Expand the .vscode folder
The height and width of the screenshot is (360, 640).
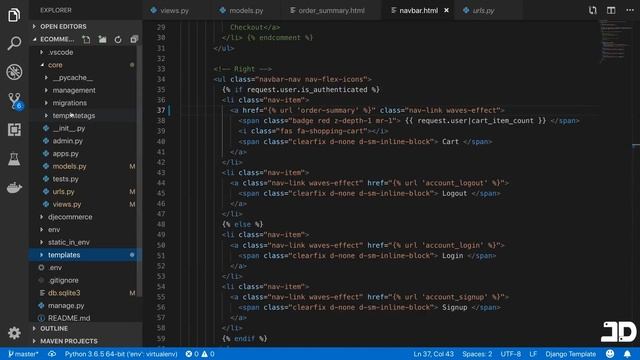(60, 52)
